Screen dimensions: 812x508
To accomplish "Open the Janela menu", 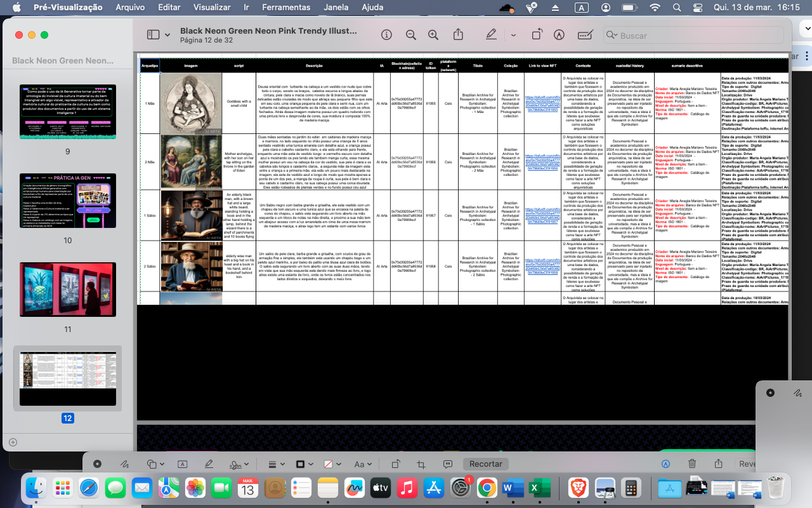I will [336, 8].
